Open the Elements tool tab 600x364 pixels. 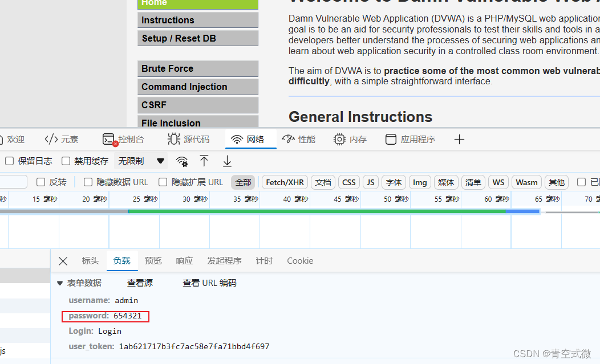[61, 140]
